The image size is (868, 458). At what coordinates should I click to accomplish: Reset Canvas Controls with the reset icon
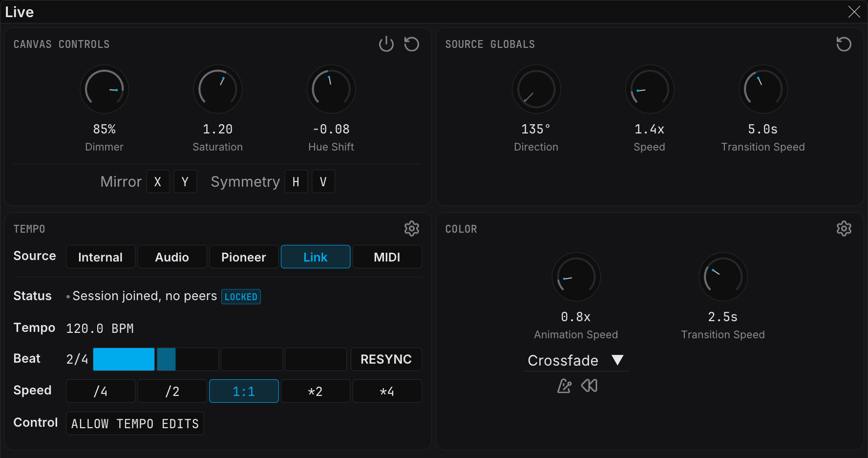pos(412,44)
